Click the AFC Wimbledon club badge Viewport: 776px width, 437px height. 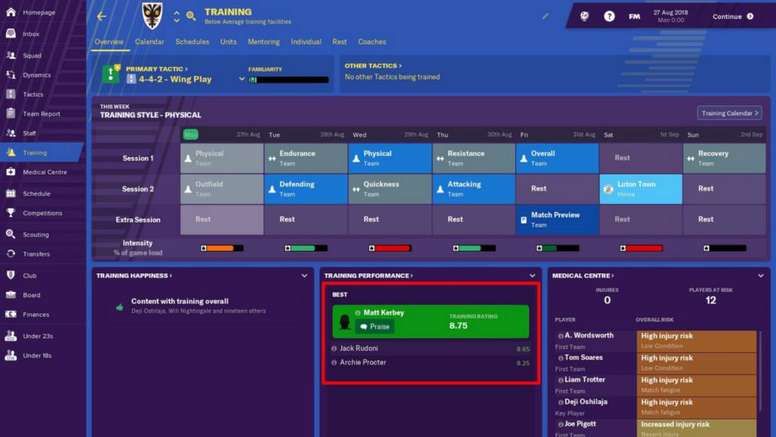click(x=152, y=16)
